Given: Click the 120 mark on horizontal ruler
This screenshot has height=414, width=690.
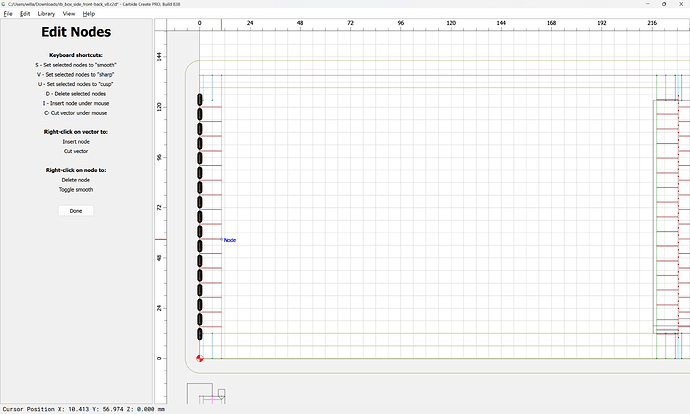Looking at the screenshot, I should coord(451,22).
